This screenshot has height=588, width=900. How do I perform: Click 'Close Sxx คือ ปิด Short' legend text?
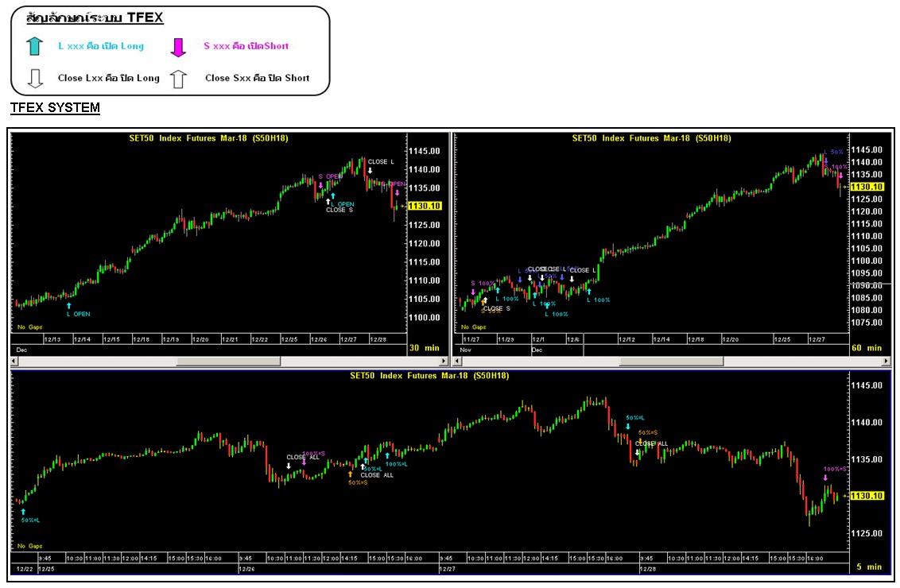(257, 78)
